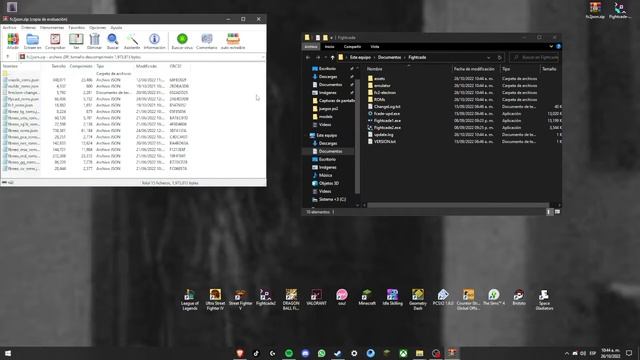
Task: Click the Buscar virus green icon
Action: tap(182, 41)
